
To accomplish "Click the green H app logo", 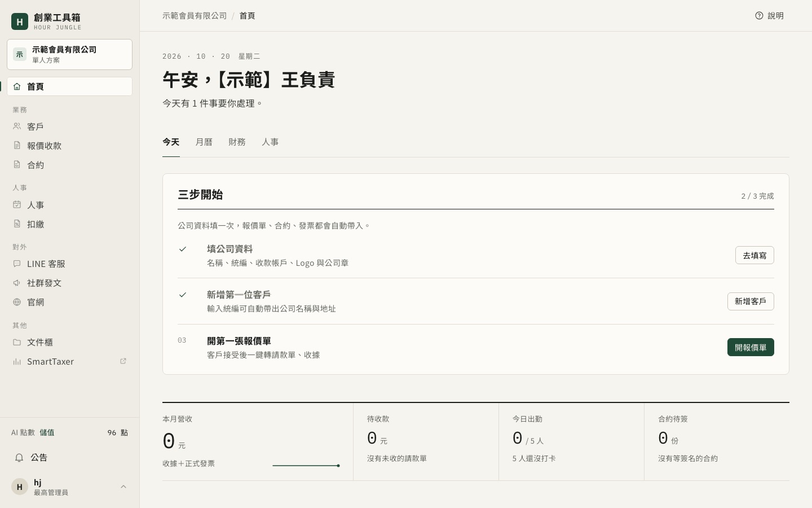I will 20,21.
